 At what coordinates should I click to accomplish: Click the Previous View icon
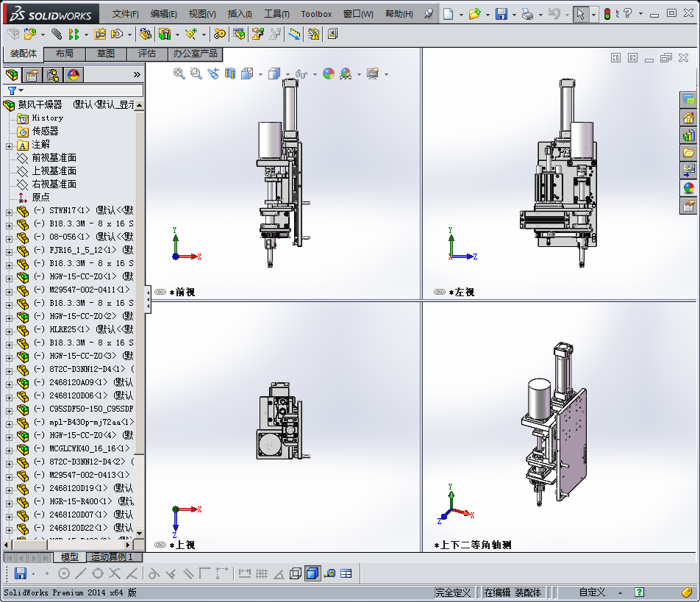click(213, 74)
